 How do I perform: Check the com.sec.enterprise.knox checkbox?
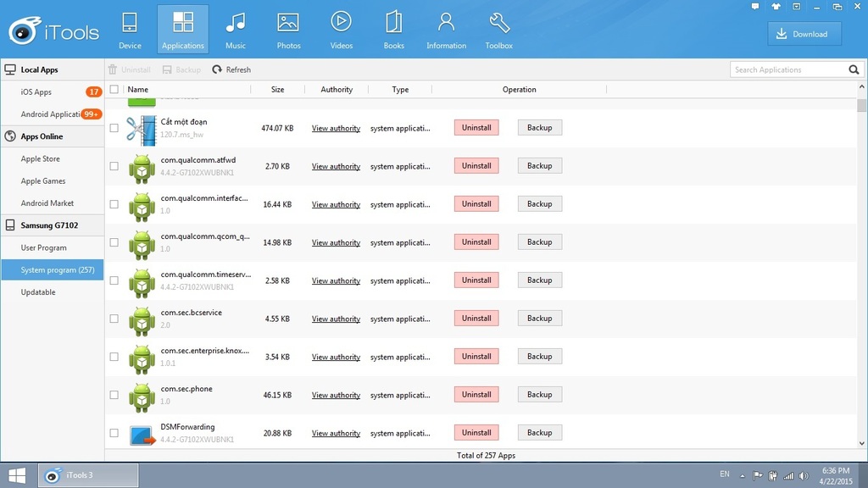(114, 357)
